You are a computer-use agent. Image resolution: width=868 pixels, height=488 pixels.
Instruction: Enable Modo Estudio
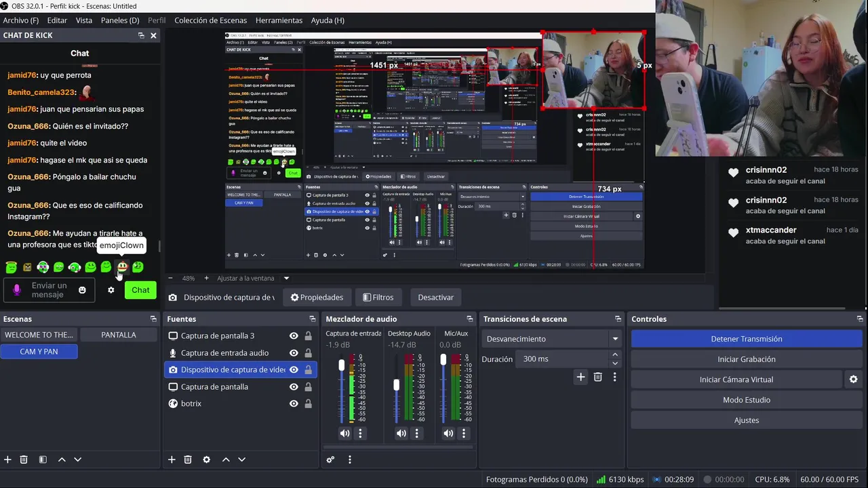coord(747,400)
